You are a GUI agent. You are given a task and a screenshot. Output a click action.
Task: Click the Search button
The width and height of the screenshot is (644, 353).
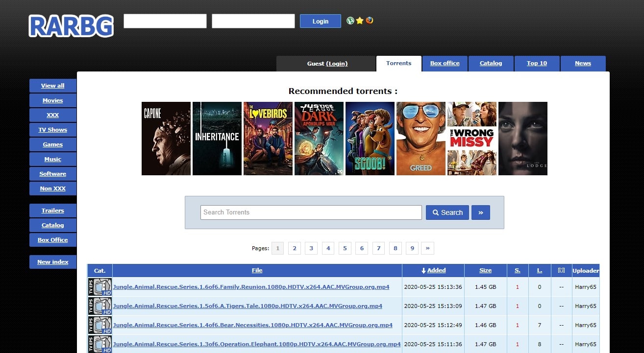click(447, 212)
